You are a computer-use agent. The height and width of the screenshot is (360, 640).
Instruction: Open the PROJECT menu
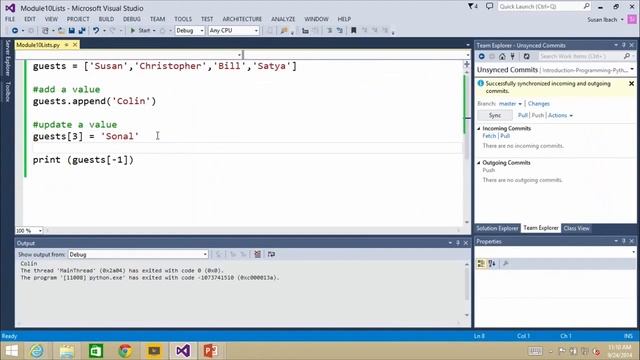pyautogui.click(x=78, y=19)
